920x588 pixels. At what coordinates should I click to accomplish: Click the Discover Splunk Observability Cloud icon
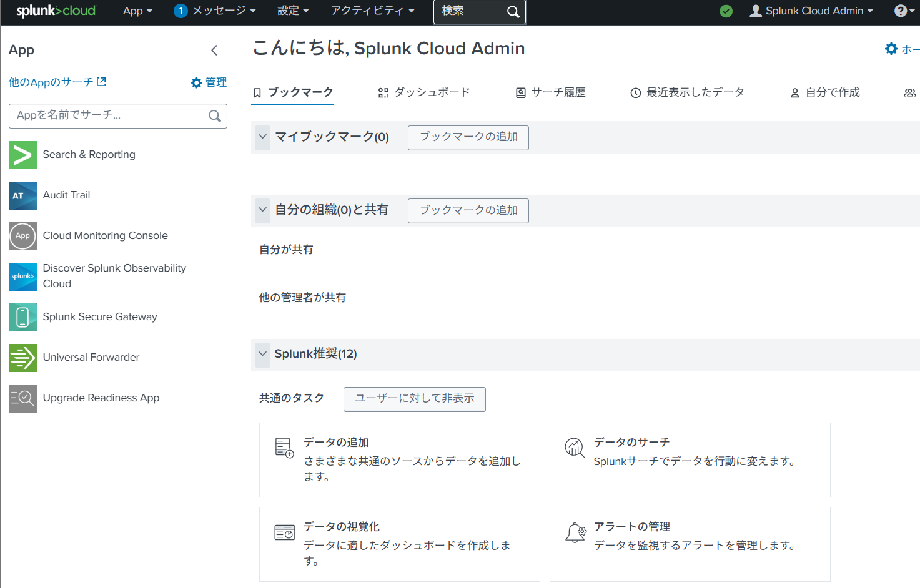coord(22,277)
